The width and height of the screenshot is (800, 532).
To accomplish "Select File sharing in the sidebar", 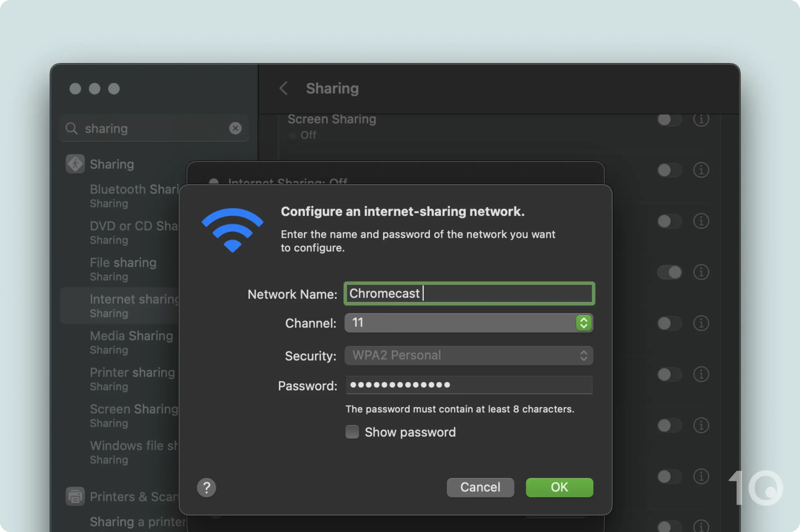I will [123, 262].
